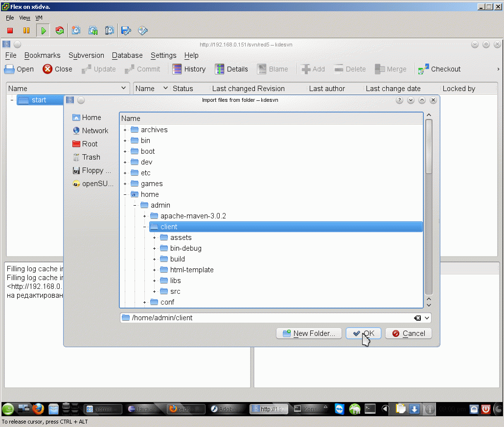Open the Database menu
This screenshot has height=427, width=504.
(127, 55)
